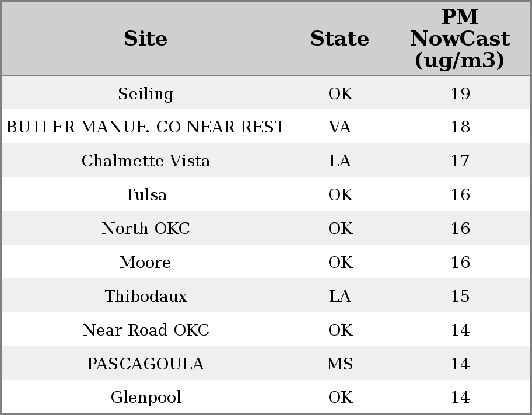
Task: Select the Seiling site cell
Action: point(146,94)
